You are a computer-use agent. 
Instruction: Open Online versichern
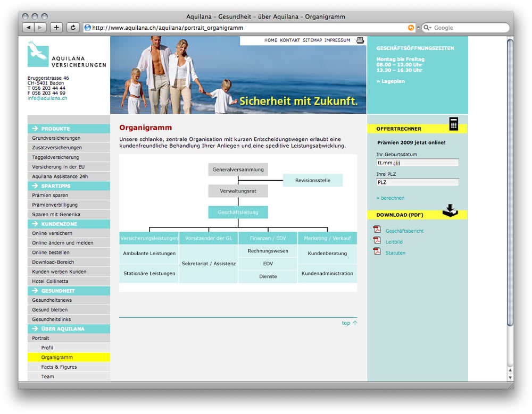(x=69, y=233)
